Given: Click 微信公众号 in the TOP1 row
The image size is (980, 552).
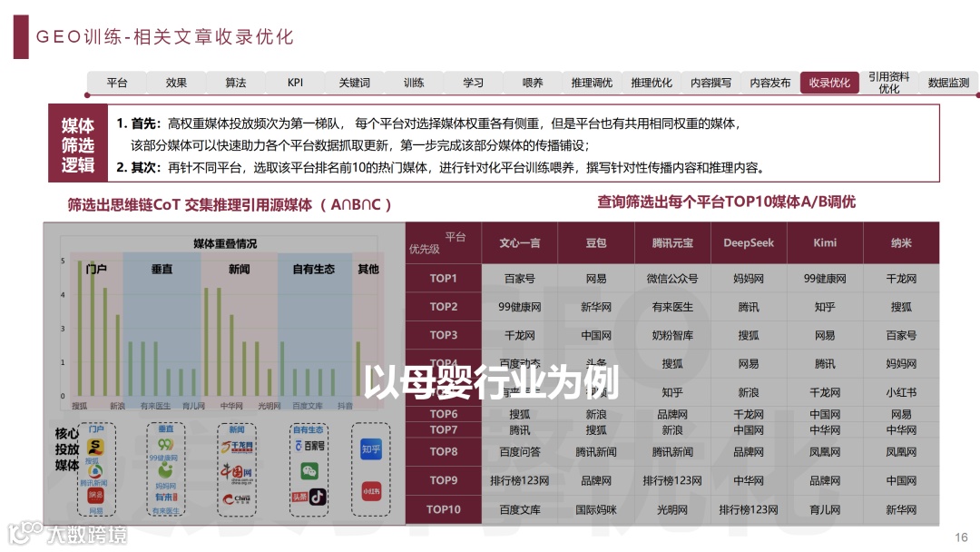Looking at the screenshot, I should pyautogui.click(x=671, y=278).
